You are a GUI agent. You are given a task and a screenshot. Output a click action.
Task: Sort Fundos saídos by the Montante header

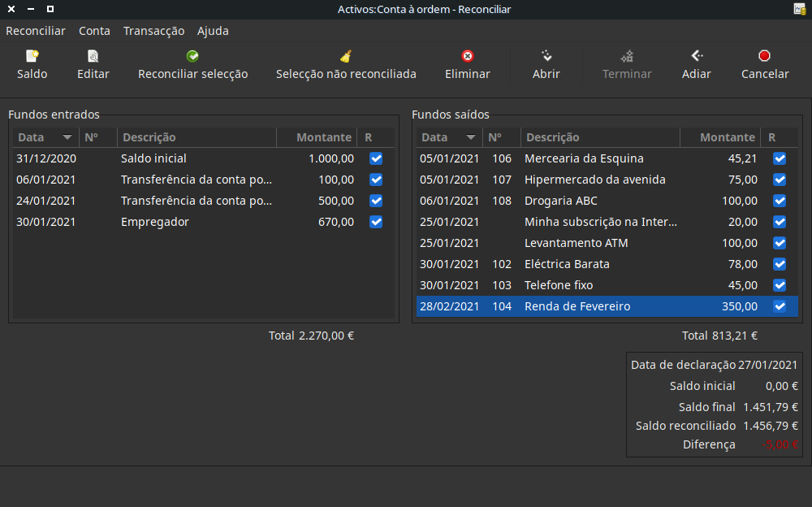pyautogui.click(x=727, y=137)
